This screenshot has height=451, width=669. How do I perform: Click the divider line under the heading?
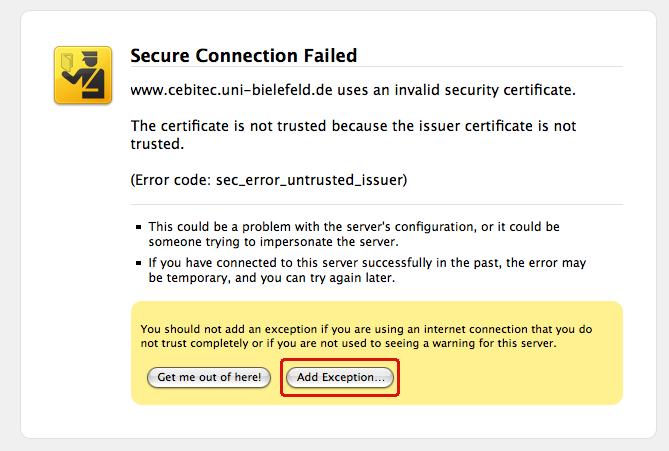[x=377, y=67]
